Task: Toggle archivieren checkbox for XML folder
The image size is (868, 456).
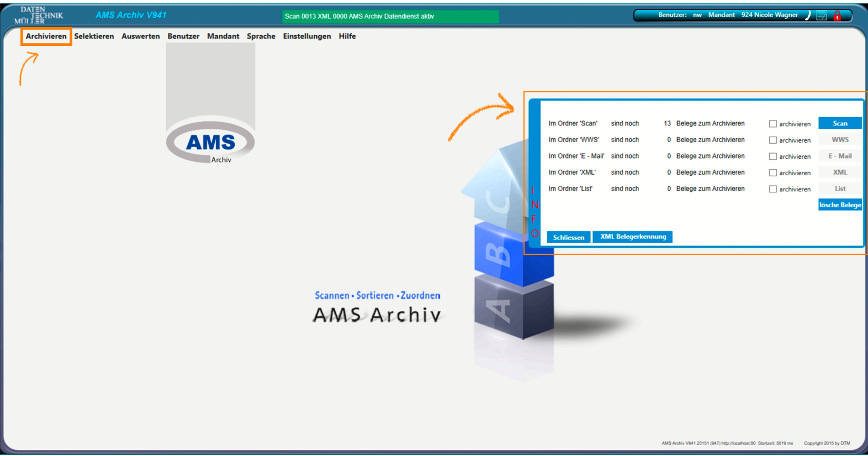Action: click(x=773, y=173)
